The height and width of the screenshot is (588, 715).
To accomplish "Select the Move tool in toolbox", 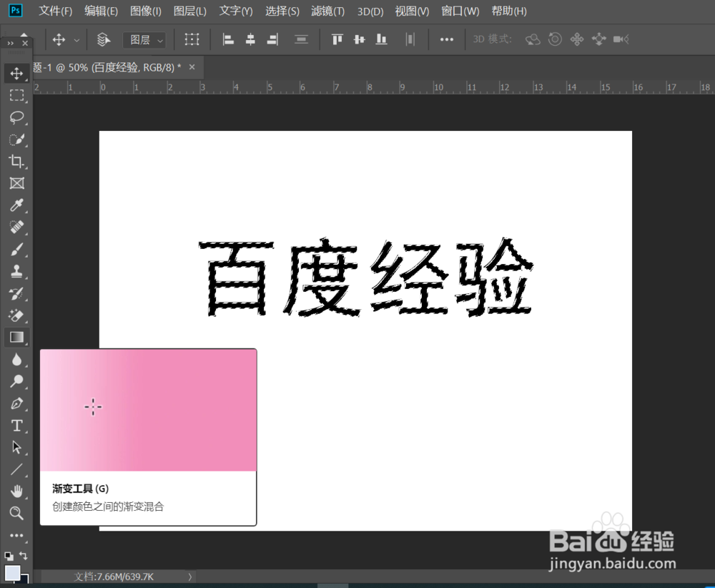I will pos(17,74).
